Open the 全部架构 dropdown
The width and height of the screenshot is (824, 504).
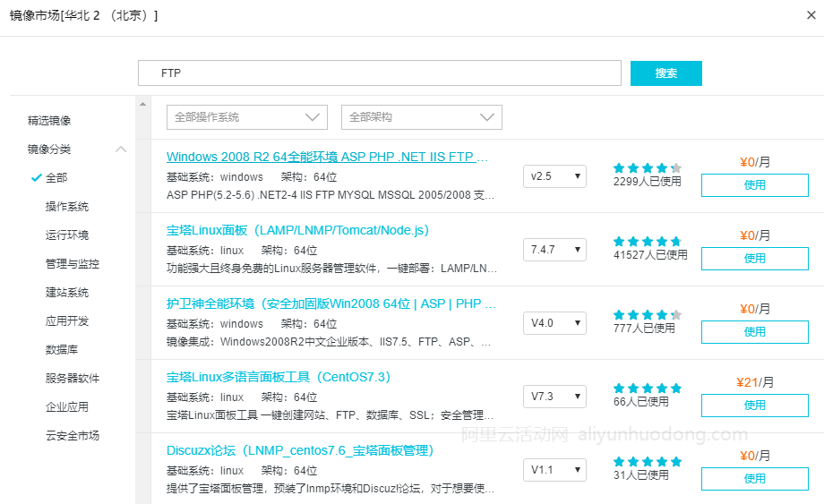[422, 117]
